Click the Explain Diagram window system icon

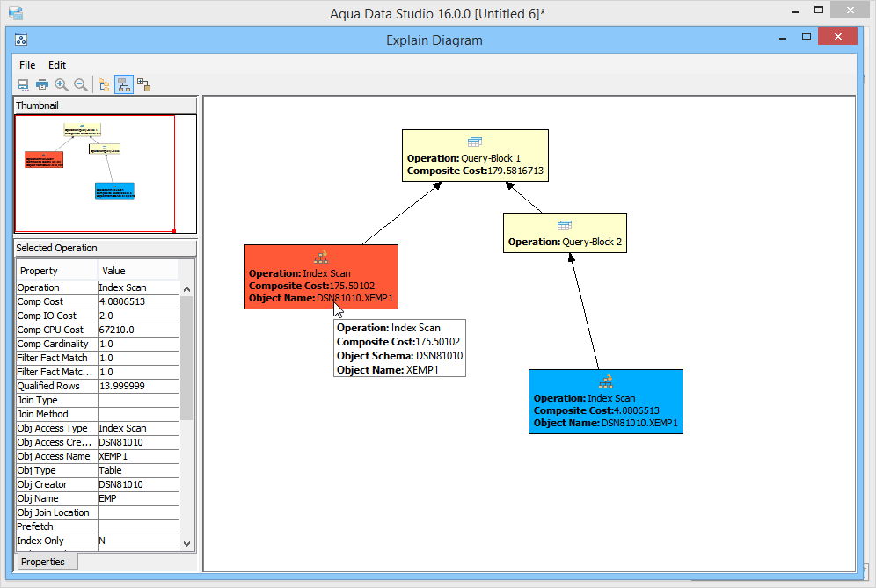21,39
